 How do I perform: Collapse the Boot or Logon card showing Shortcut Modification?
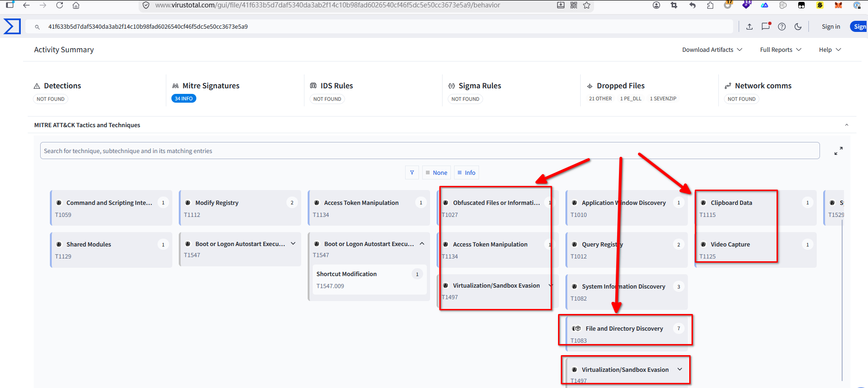422,244
